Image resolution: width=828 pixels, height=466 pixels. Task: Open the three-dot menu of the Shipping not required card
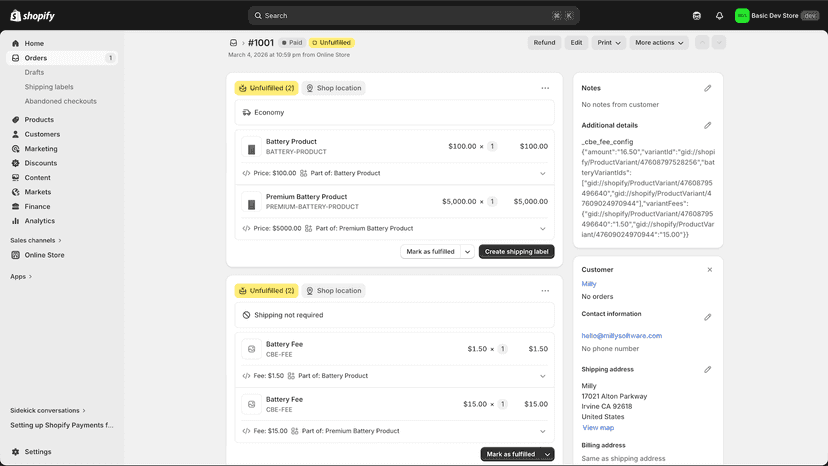coord(545,291)
